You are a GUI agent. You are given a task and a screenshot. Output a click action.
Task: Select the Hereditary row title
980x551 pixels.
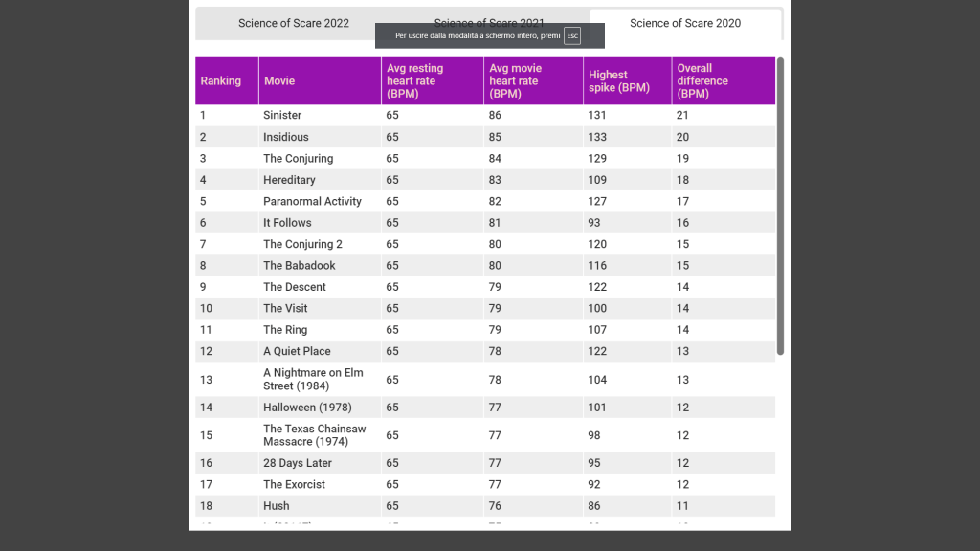pyautogui.click(x=289, y=180)
